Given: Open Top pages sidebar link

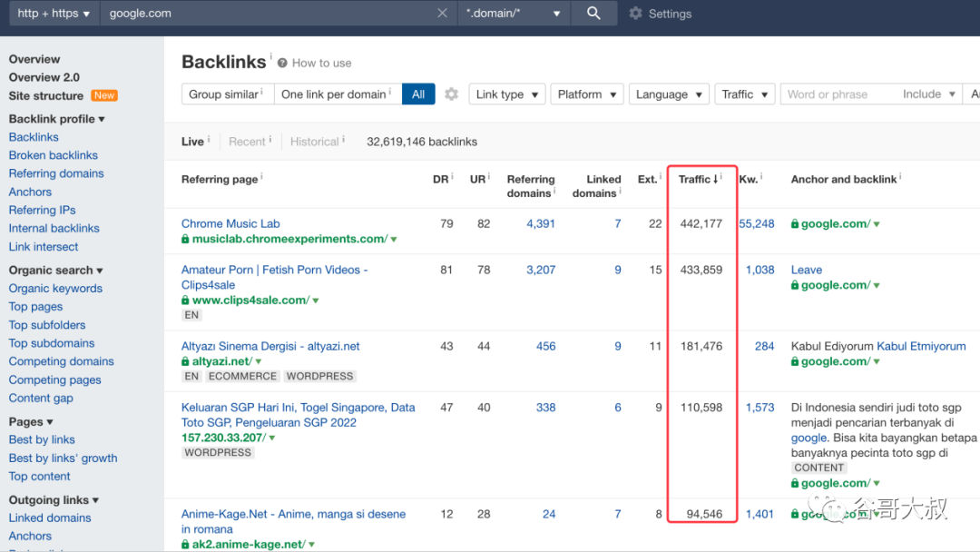Looking at the screenshot, I should pos(35,306).
